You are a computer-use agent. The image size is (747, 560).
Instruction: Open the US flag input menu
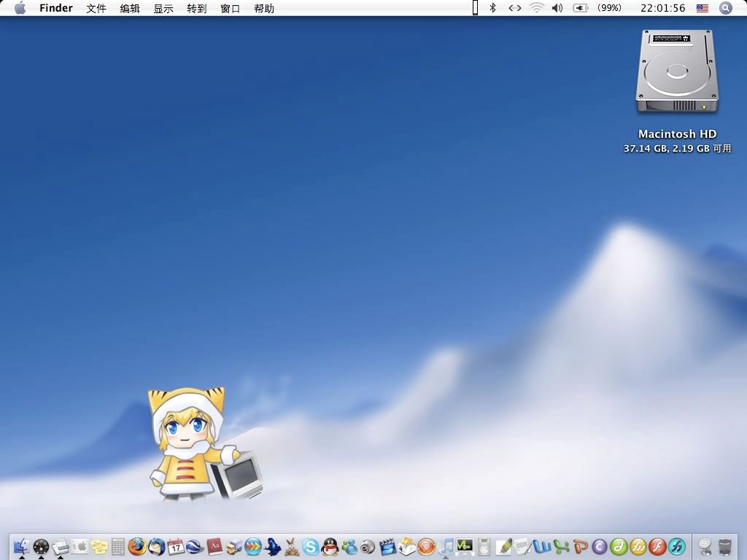point(703,8)
